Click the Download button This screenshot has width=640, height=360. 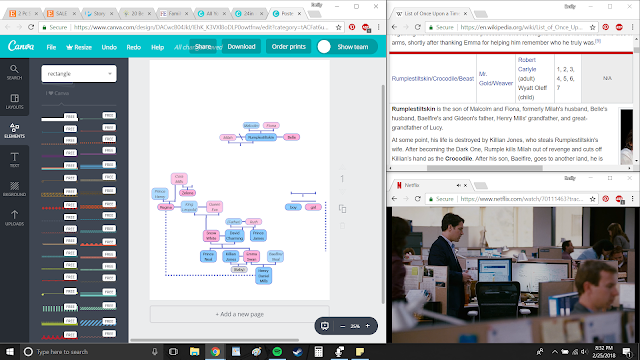(x=241, y=47)
